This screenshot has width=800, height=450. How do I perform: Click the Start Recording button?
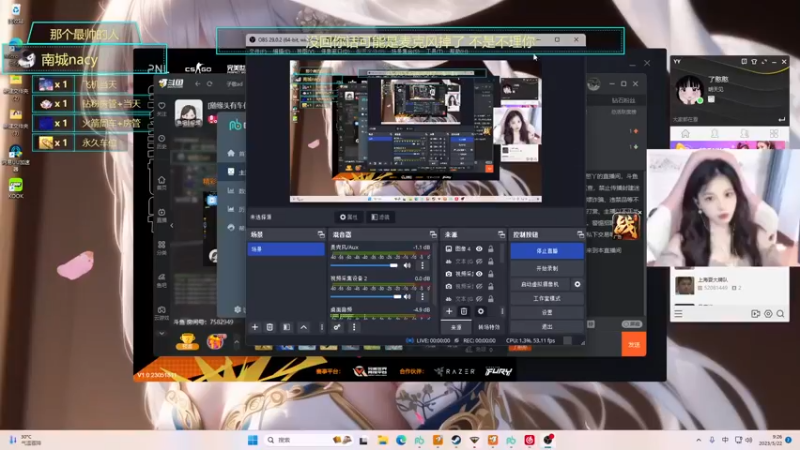click(547, 268)
